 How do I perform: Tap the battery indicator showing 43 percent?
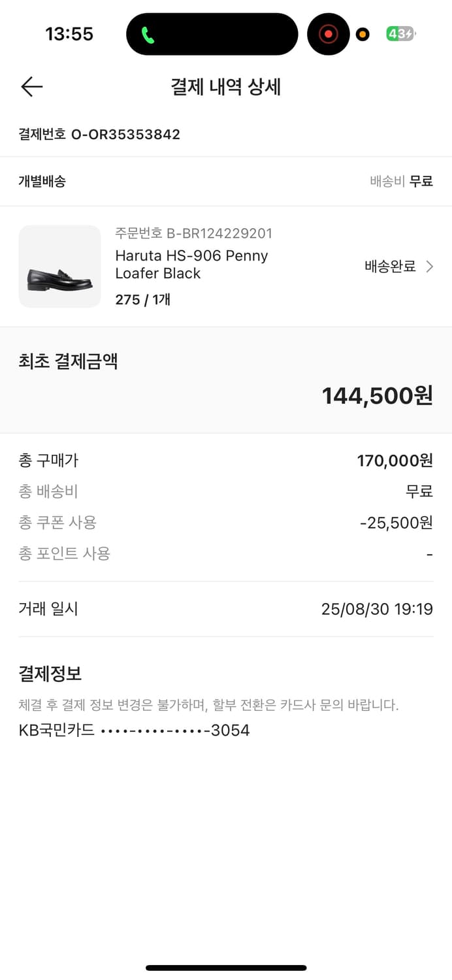point(399,33)
